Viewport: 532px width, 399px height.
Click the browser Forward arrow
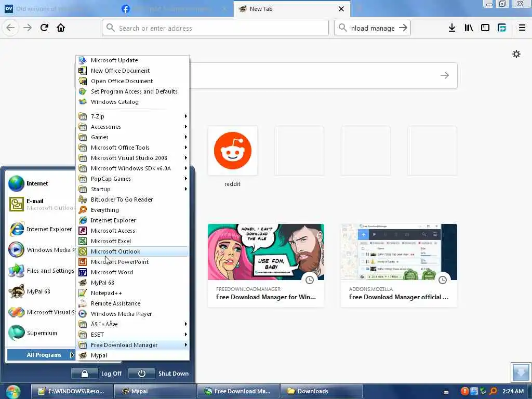pos(28,28)
